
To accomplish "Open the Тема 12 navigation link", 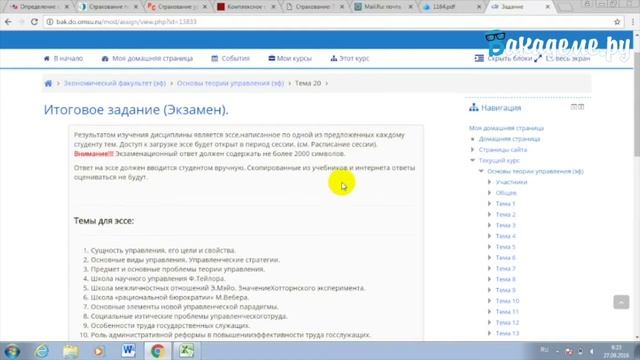I will coord(507,322).
